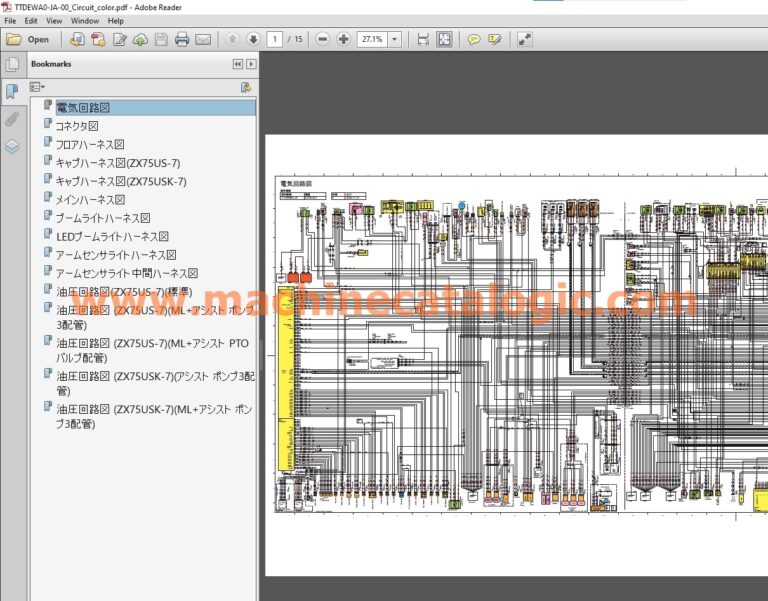Click the Email envelope icon
The height and width of the screenshot is (601, 768).
203,40
